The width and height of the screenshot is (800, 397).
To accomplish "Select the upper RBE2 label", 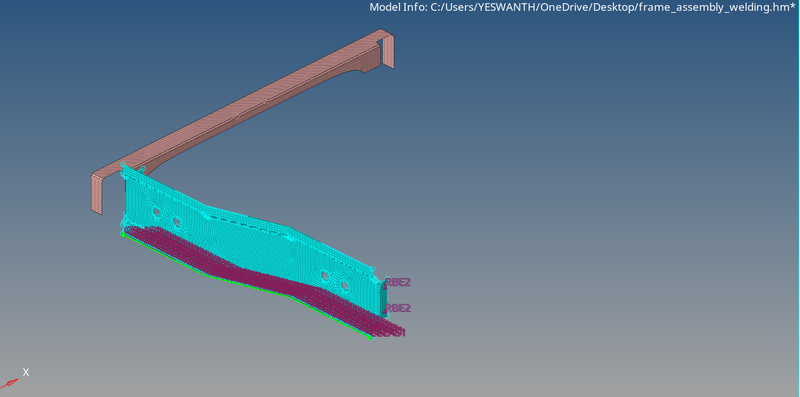I will click(x=397, y=282).
